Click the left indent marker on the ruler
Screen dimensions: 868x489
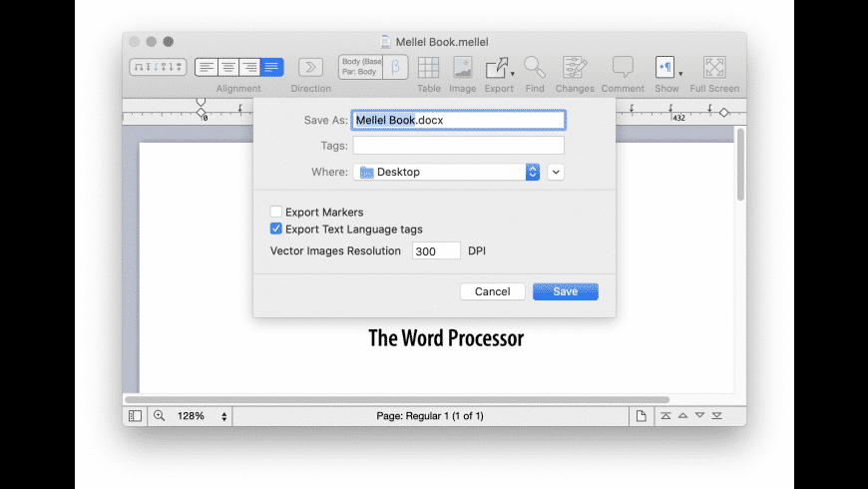click(201, 113)
